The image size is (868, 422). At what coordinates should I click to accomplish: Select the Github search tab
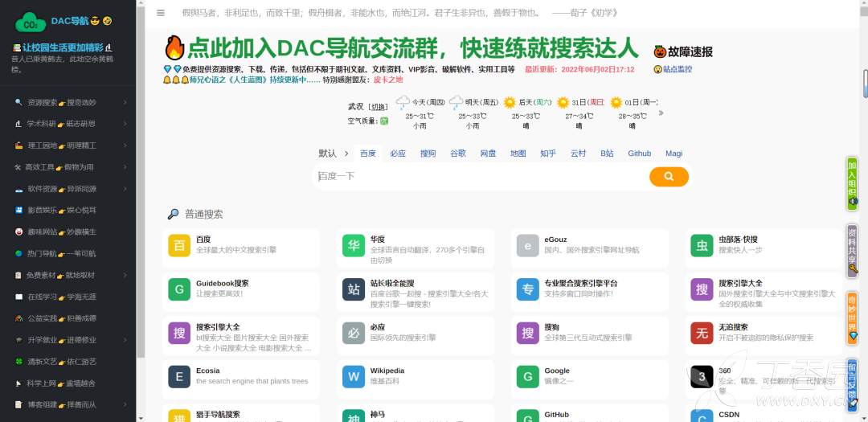point(640,154)
